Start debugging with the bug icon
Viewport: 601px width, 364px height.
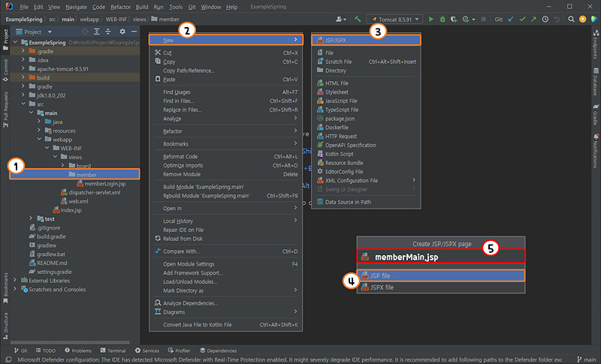point(442,19)
